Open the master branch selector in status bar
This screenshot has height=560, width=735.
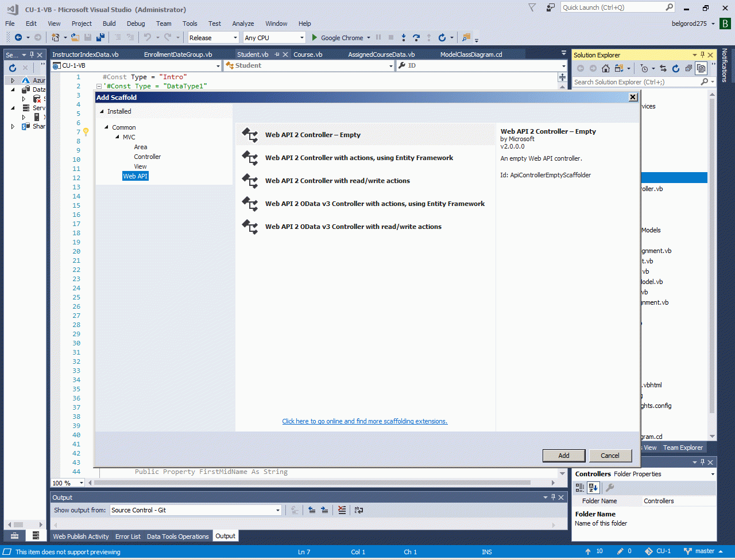coord(703,551)
